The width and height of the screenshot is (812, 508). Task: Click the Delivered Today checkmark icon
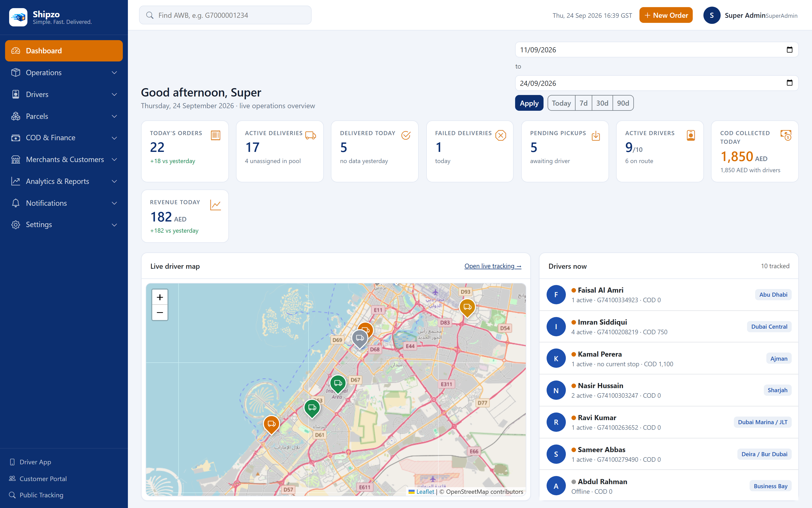(406, 135)
